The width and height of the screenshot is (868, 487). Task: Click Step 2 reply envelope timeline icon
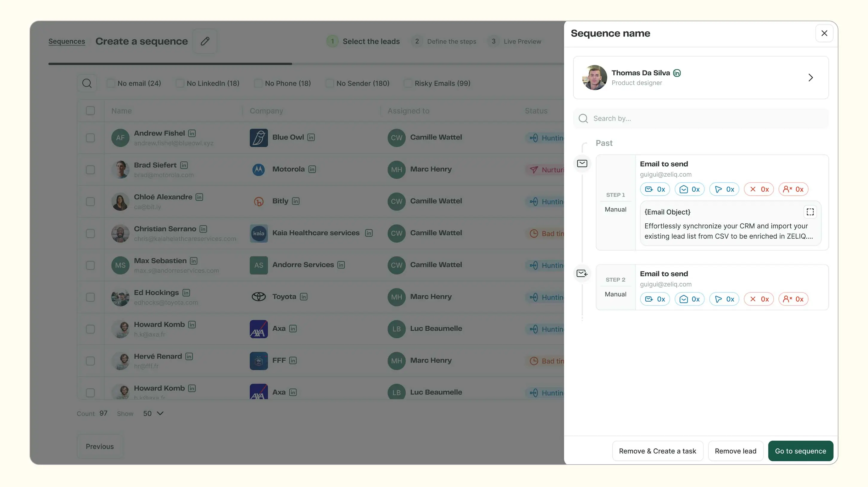[582, 273]
